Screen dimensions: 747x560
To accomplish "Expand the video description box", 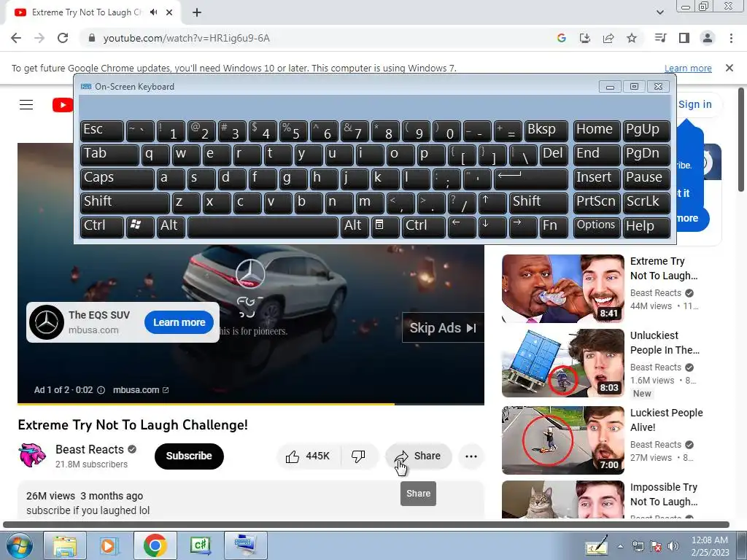I will point(251,500).
